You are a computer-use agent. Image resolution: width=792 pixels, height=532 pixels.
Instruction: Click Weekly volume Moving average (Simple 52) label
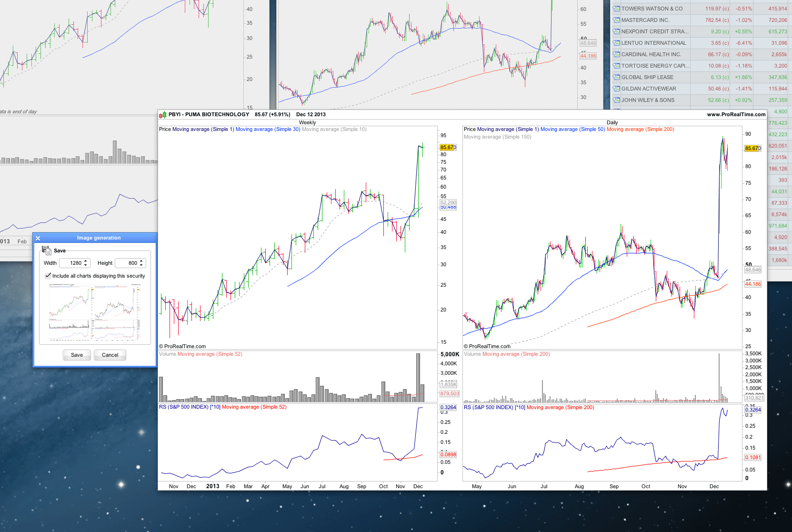coord(210,354)
